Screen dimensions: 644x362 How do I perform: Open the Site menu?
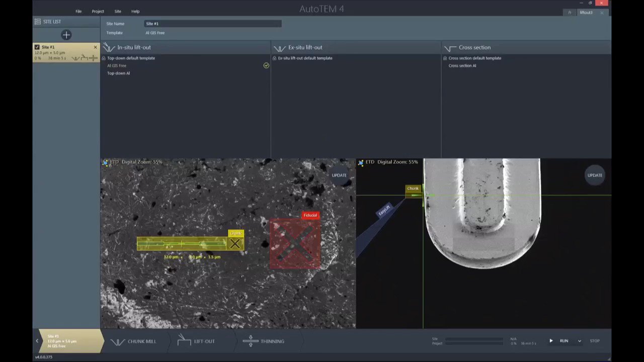pyautogui.click(x=118, y=11)
